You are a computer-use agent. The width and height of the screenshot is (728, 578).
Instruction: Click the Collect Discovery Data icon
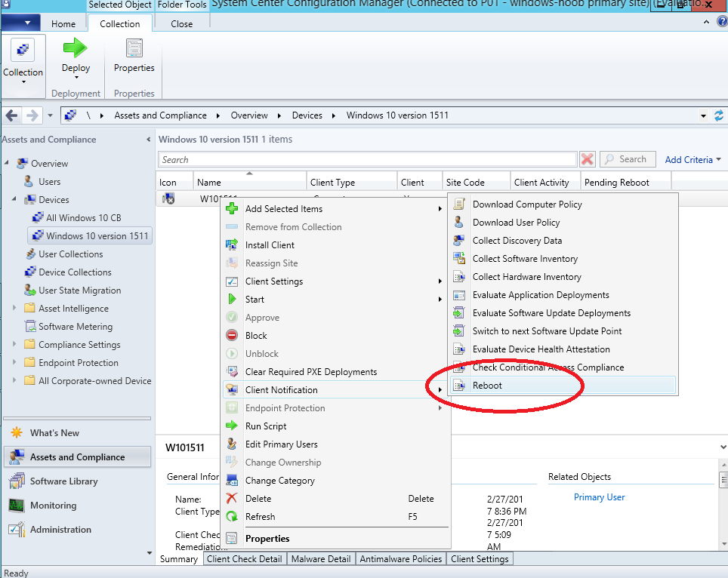click(x=459, y=240)
